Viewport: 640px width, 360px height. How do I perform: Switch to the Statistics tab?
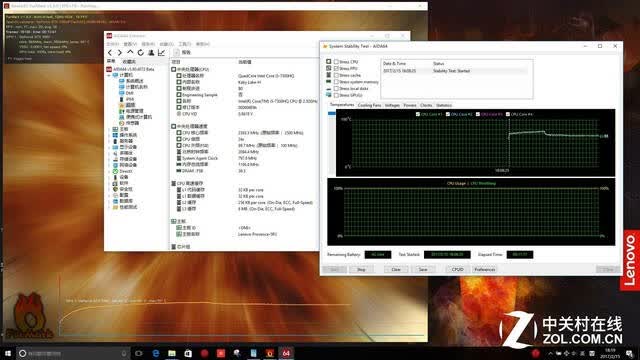444,105
